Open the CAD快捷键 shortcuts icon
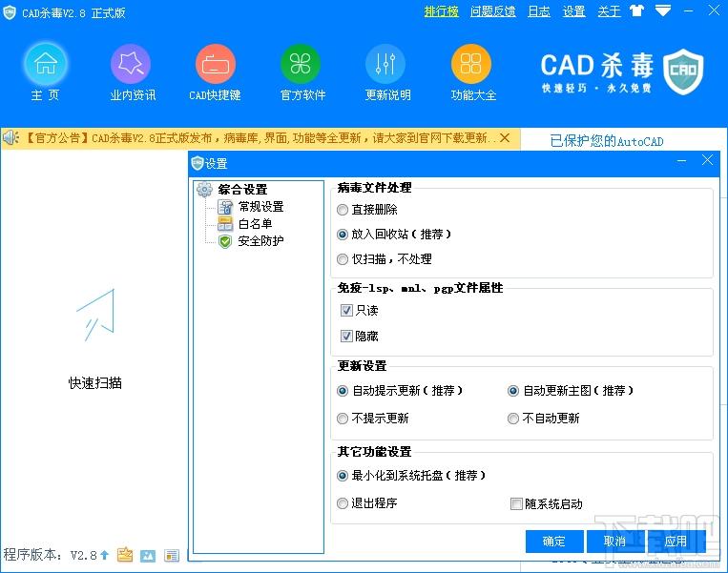This screenshot has width=728, height=573. coord(216,64)
